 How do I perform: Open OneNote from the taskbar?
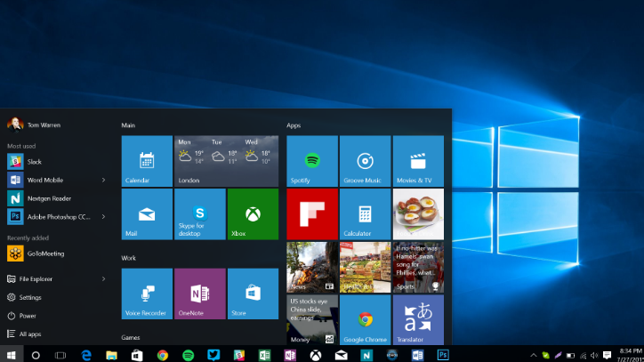[290, 355]
